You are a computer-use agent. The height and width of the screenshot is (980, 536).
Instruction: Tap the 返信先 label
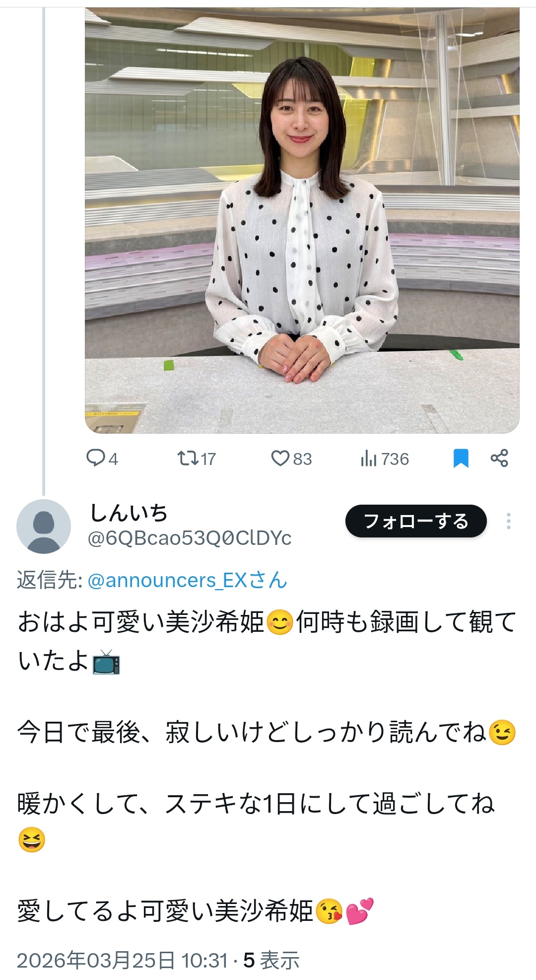click(49, 580)
